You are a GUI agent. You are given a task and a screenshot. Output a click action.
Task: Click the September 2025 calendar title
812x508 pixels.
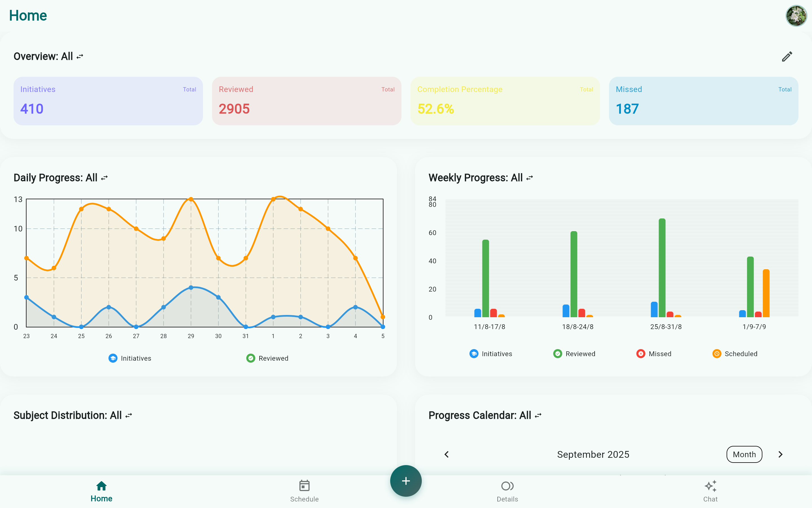(593, 455)
